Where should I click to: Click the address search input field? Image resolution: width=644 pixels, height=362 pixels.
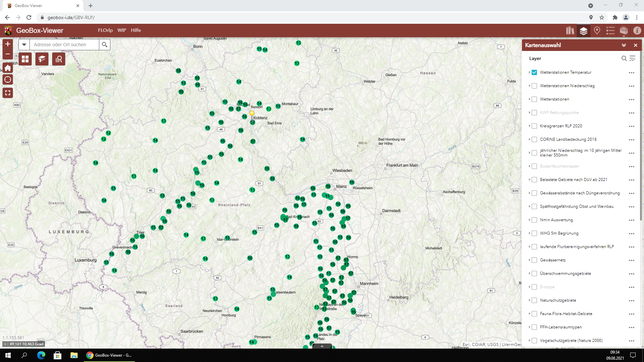tap(64, 45)
